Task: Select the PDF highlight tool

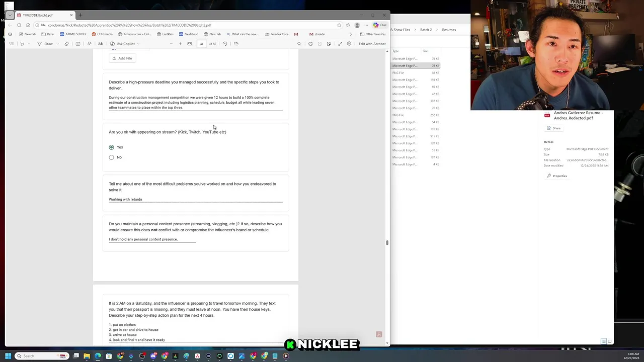Action: pos(22,44)
